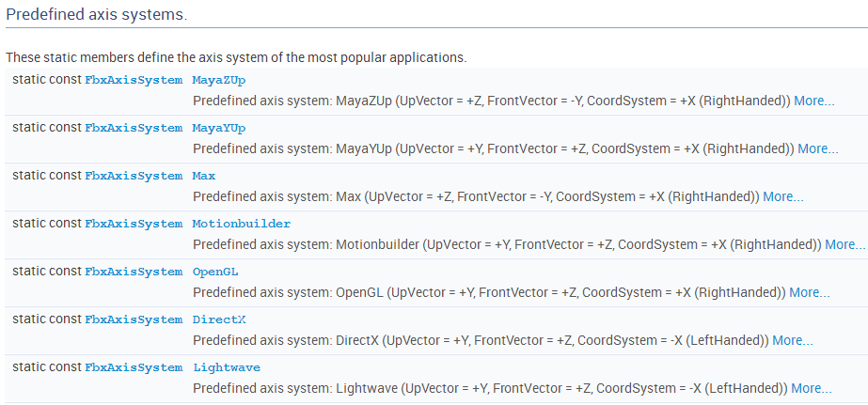Click More... after the MayaYUp description

[817, 148]
